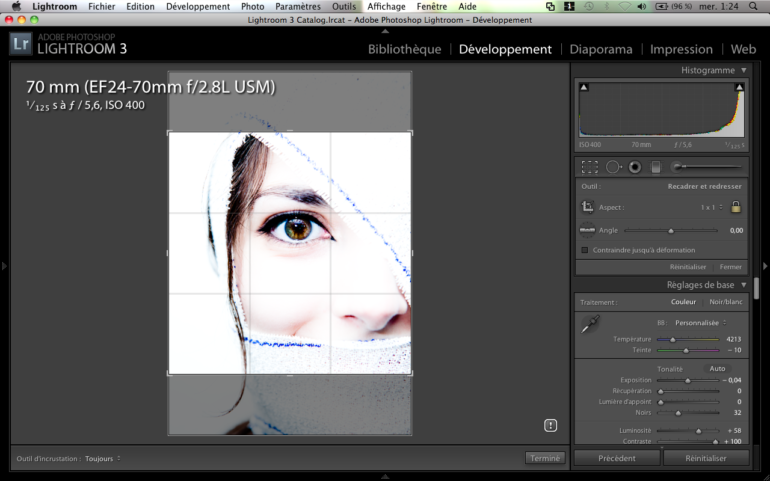Toggle the aspect ratio padlock
770x481 pixels.
[x=736, y=207]
